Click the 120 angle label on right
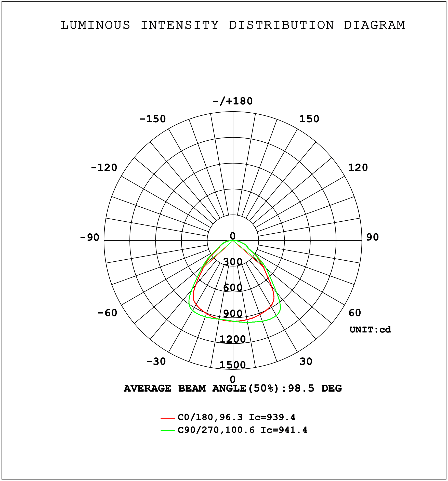Image resolution: width=448 pixels, height=481 pixels. (x=358, y=168)
